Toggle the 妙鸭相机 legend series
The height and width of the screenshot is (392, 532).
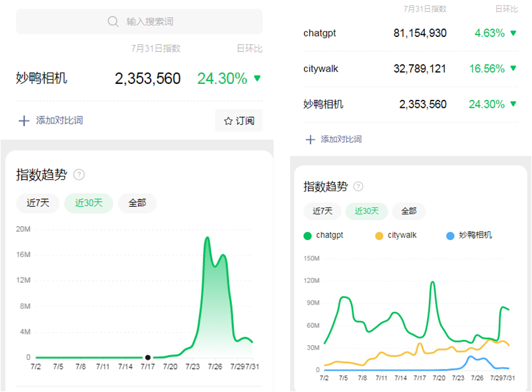pyautogui.click(x=451, y=235)
